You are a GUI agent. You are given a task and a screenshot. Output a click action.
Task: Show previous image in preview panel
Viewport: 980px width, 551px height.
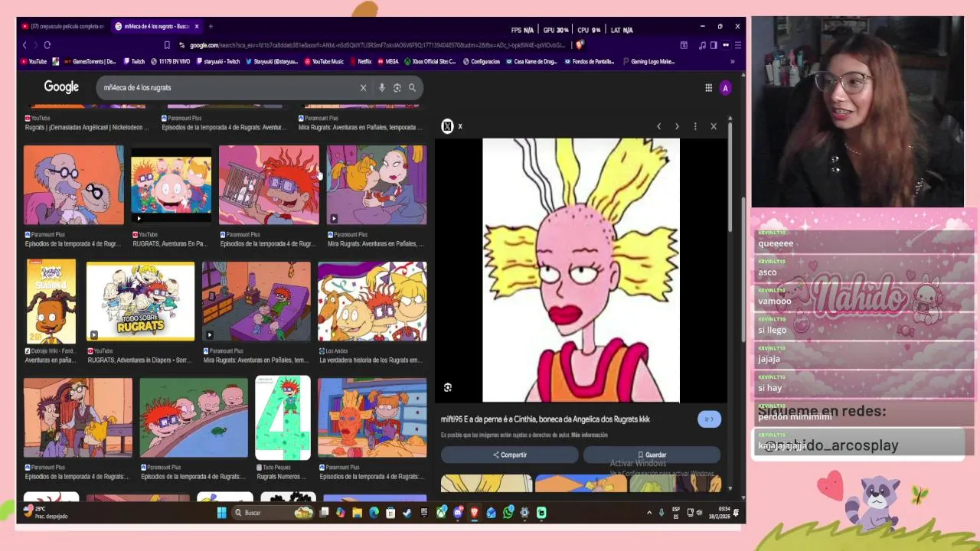click(x=658, y=126)
